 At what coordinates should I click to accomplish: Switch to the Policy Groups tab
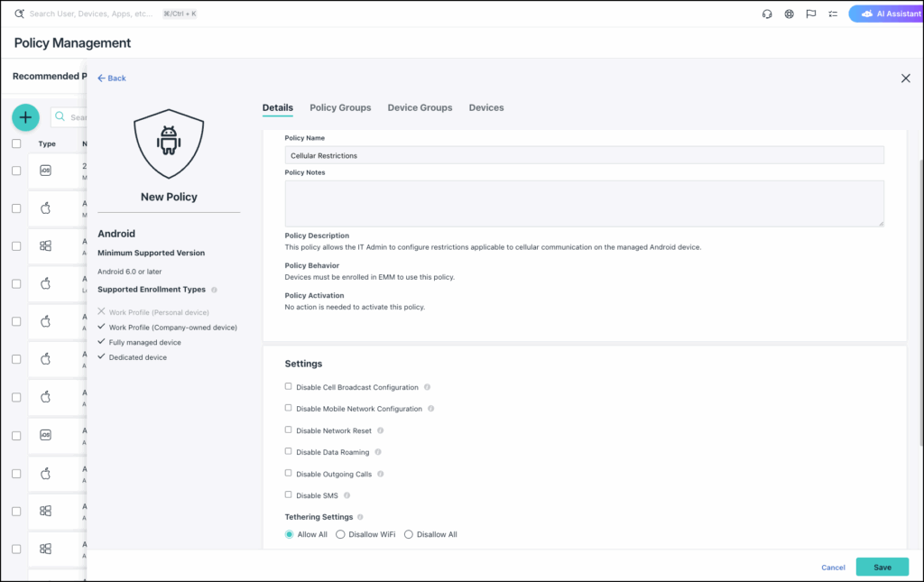(x=340, y=107)
